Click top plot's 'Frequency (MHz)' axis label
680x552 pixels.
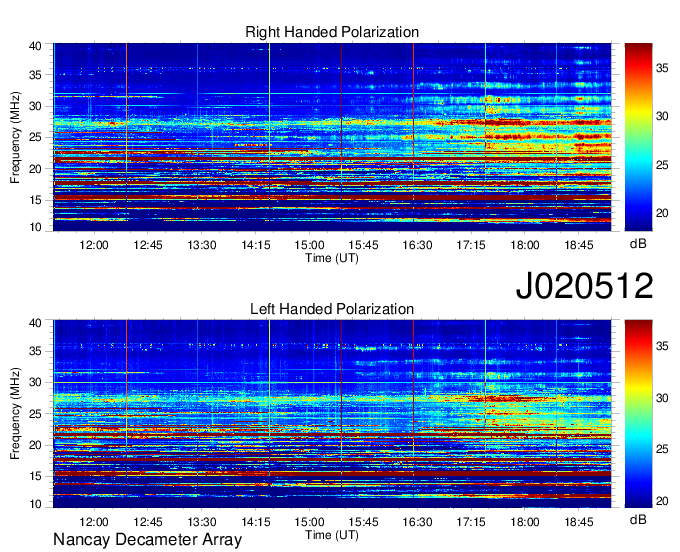click(15, 137)
